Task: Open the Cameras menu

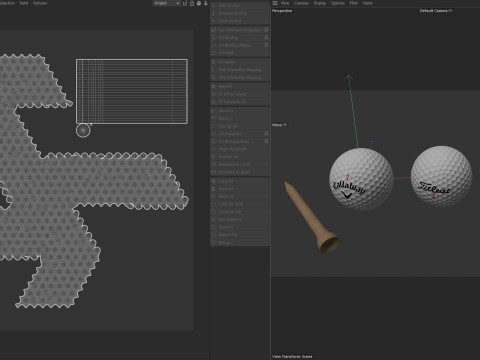Action: click(x=301, y=3)
